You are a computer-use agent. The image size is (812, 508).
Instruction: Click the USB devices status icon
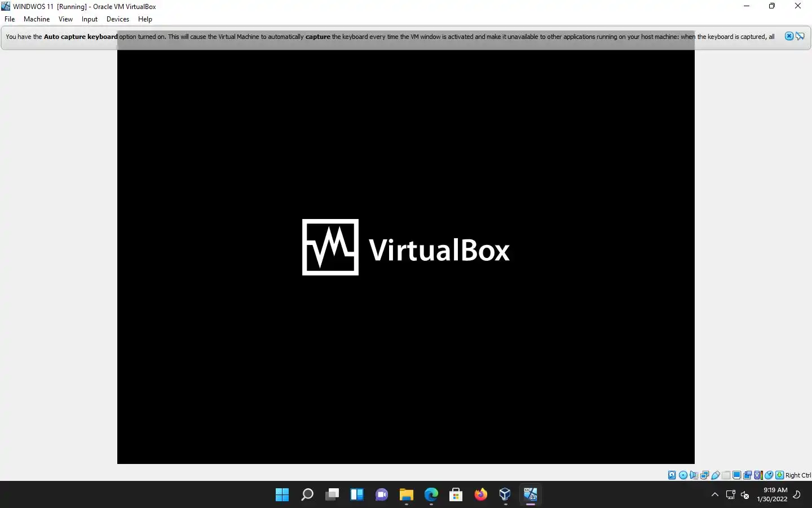pyautogui.click(x=716, y=475)
